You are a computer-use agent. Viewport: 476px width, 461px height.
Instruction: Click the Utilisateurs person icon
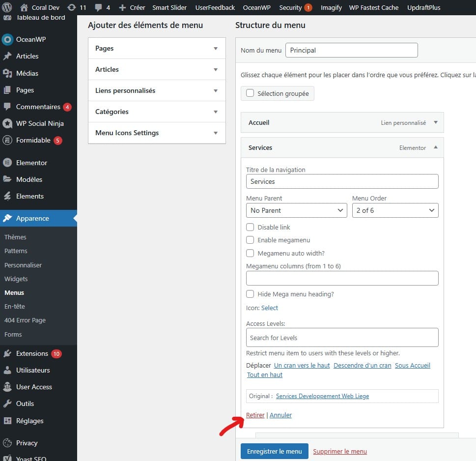point(7,370)
